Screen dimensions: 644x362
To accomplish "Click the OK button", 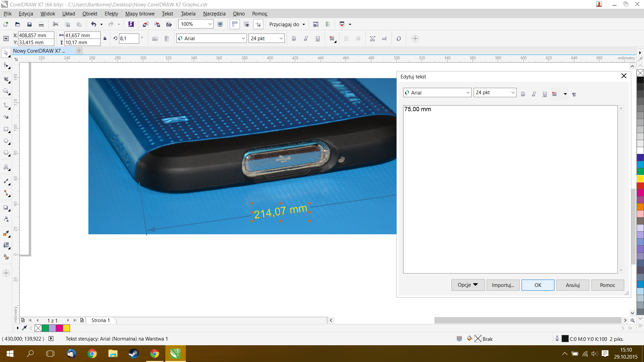I will pyautogui.click(x=538, y=285).
